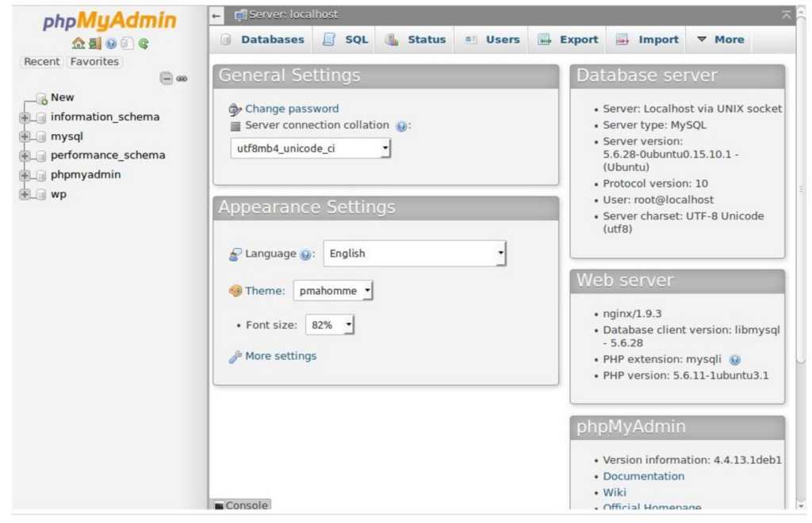
Task: Click the back arrow beside Server: localhost
Action: (x=216, y=16)
